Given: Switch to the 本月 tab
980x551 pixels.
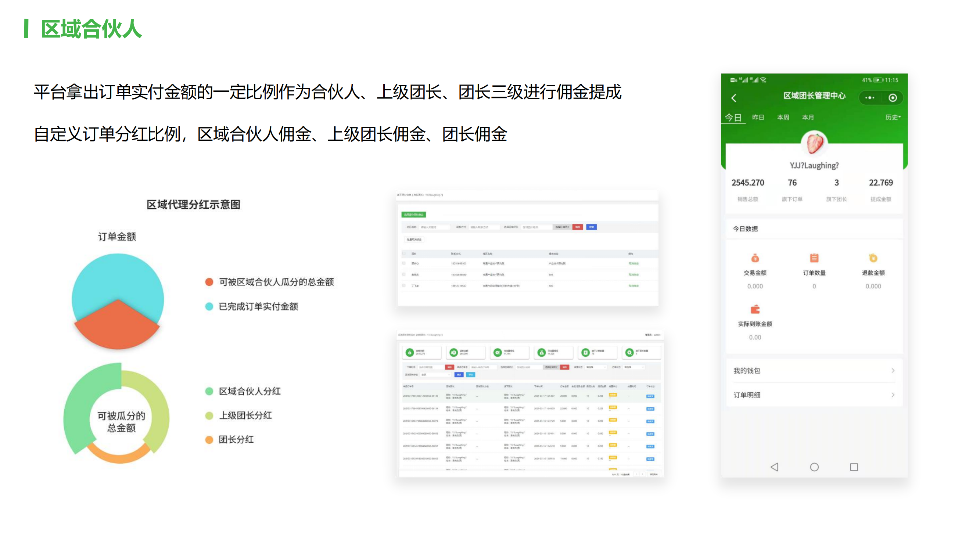Looking at the screenshot, I should pyautogui.click(x=808, y=117).
